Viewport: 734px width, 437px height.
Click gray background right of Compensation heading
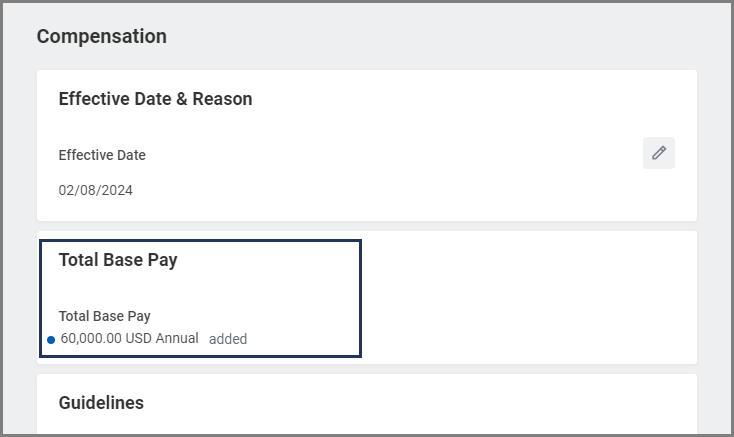click(x=450, y=37)
